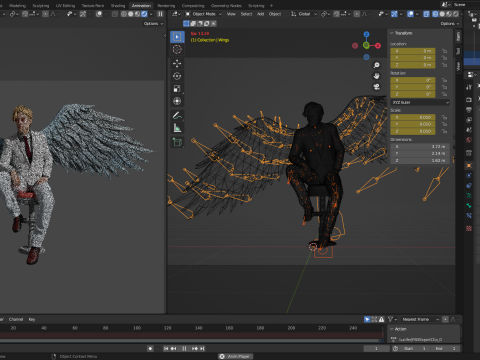This screenshot has width=480, height=360.
Task: Toggle lock on Location Y
Action: (x=444, y=58)
